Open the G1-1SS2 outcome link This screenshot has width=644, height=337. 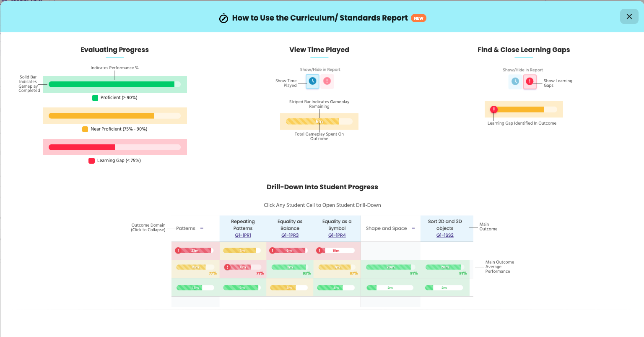click(x=445, y=235)
